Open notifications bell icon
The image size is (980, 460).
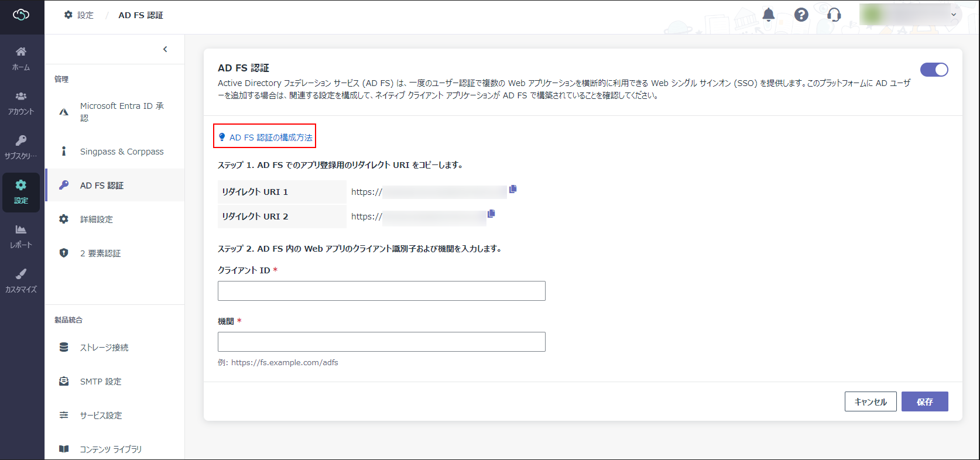click(769, 15)
